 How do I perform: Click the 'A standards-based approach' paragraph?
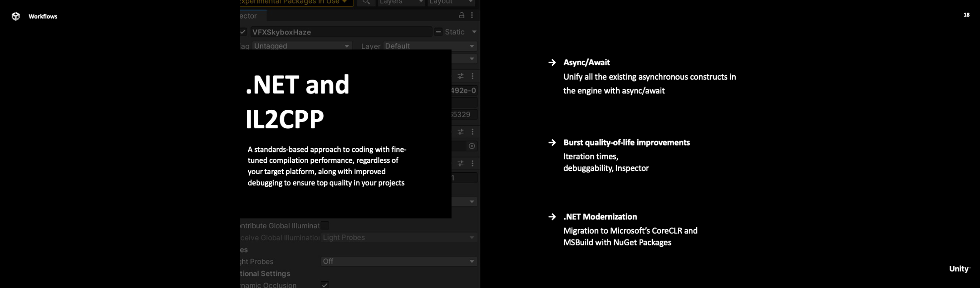click(327, 166)
